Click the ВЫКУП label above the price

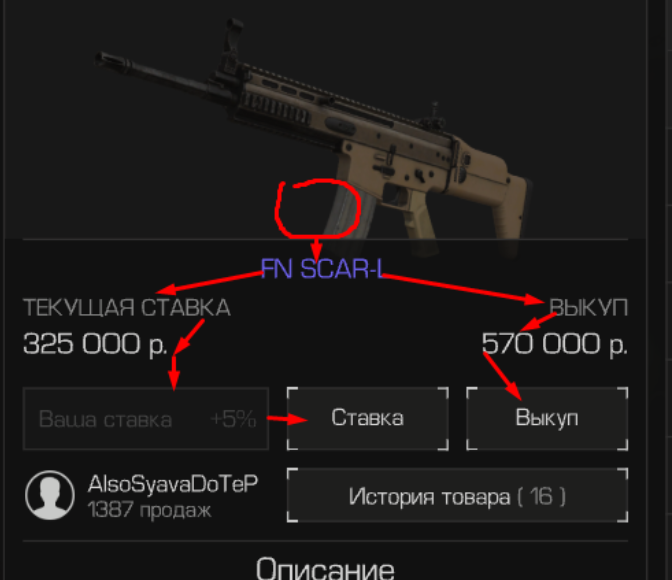tap(589, 308)
